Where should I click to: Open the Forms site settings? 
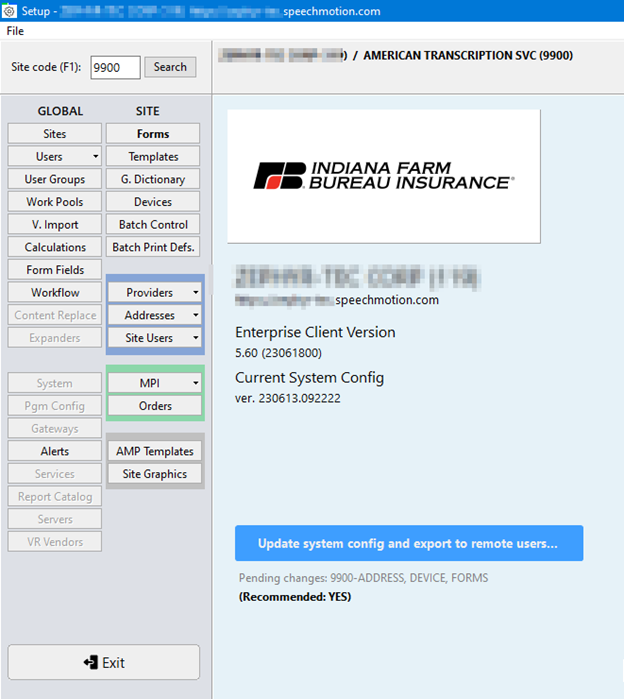click(153, 134)
